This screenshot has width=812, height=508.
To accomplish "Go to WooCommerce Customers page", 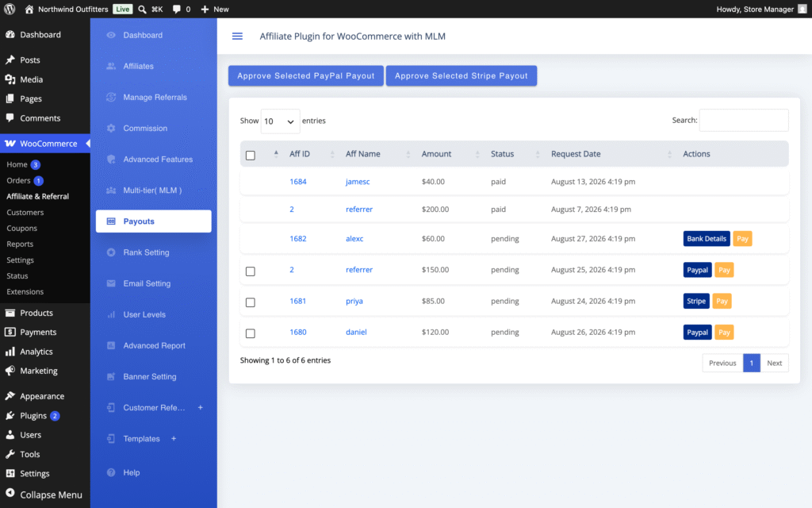I will pyautogui.click(x=25, y=212).
